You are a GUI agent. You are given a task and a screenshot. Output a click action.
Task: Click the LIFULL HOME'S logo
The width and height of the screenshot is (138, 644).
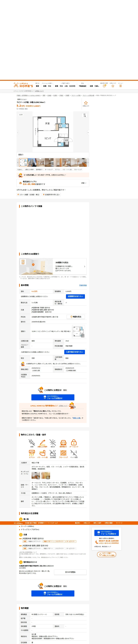[23, 85]
